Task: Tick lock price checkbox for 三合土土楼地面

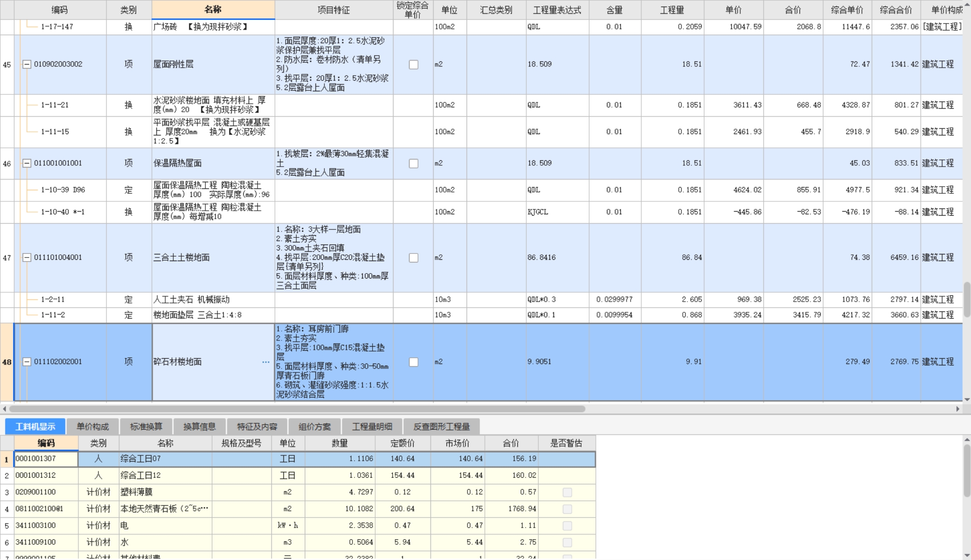Action: coord(414,258)
